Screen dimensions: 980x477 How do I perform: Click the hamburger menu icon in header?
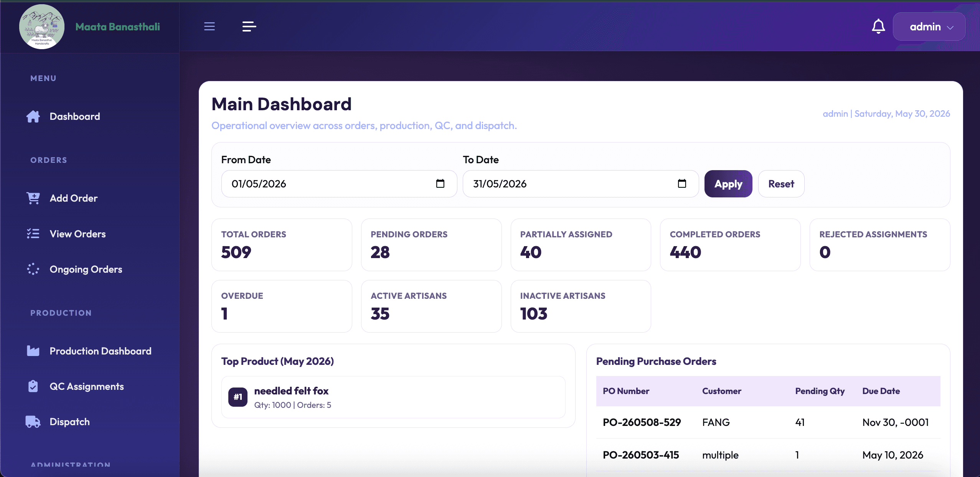click(x=210, y=26)
